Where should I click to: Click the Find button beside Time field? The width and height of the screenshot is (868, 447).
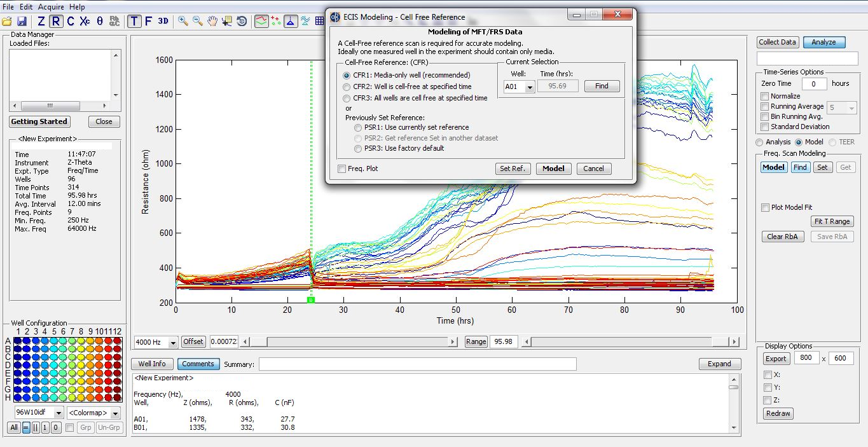click(x=602, y=86)
